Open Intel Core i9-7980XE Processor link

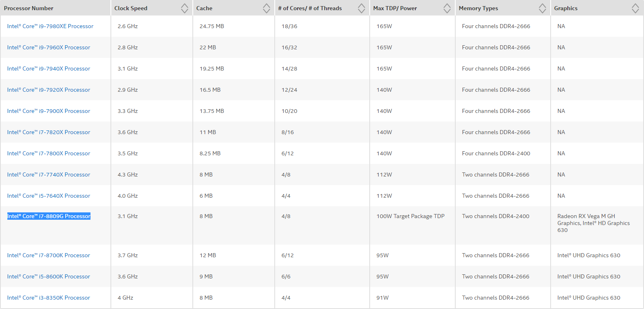[x=50, y=26]
